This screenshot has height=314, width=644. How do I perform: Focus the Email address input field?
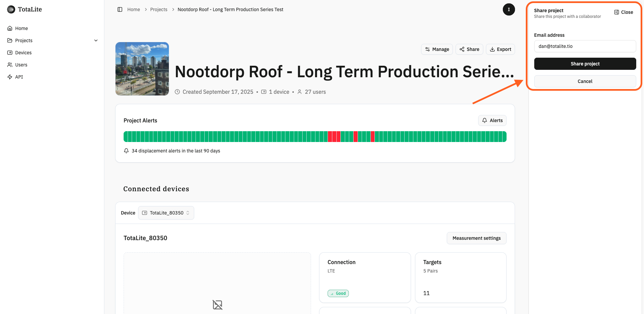tap(585, 46)
